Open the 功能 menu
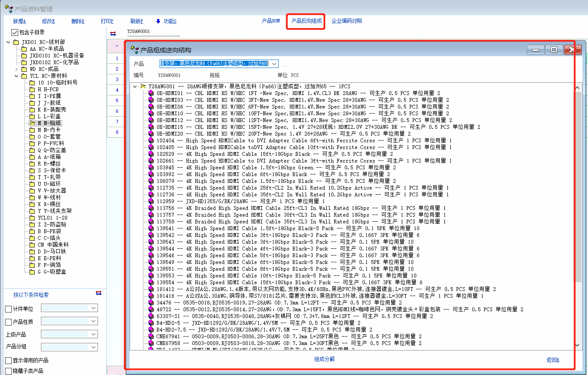This screenshot has width=588, height=375. pos(166,22)
